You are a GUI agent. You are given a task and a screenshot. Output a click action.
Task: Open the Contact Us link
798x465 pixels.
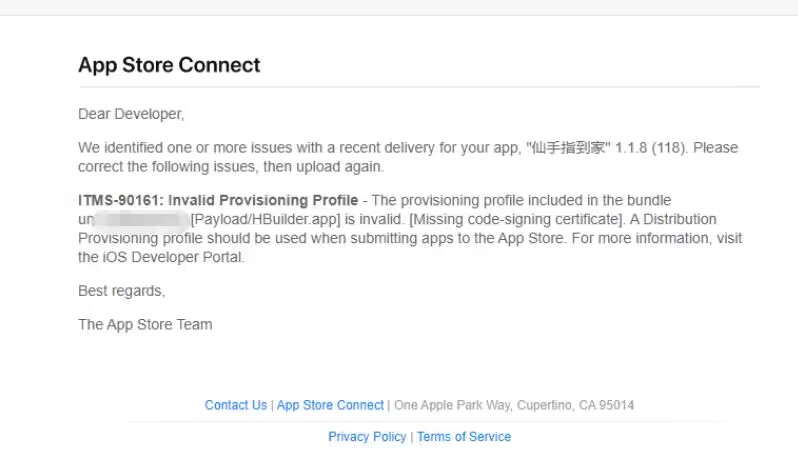click(x=236, y=405)
